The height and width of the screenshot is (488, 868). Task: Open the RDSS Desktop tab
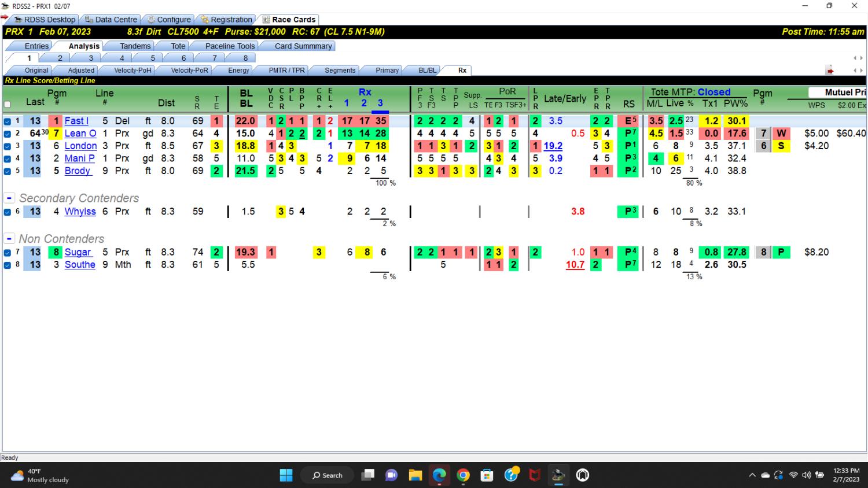44,19
